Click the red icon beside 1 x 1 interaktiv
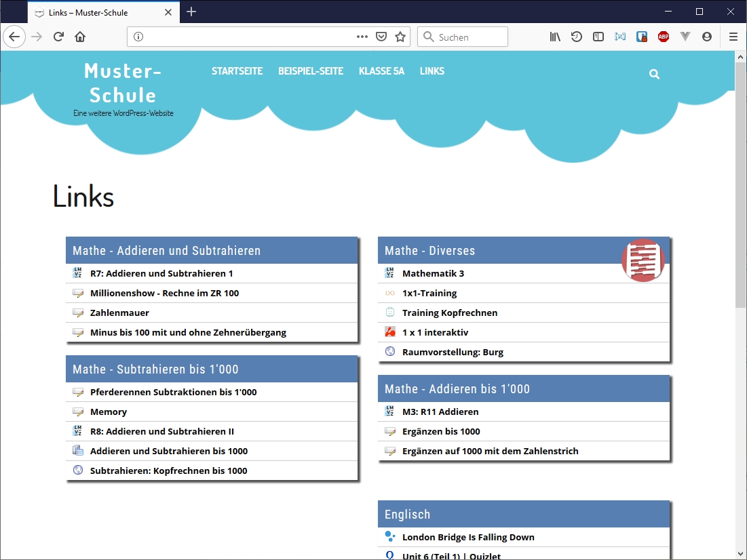The image size is (747, 560). [389, 332]
